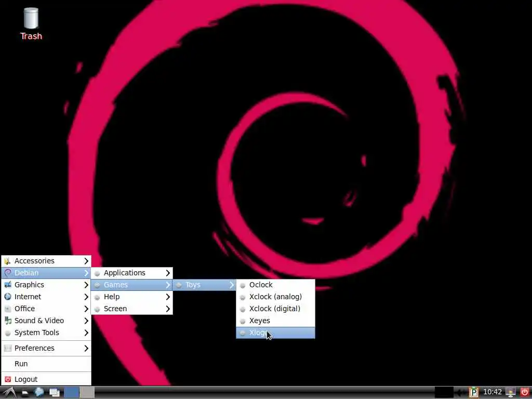
Task: Expand Accessories via its arrow
Action: [86, 261]
